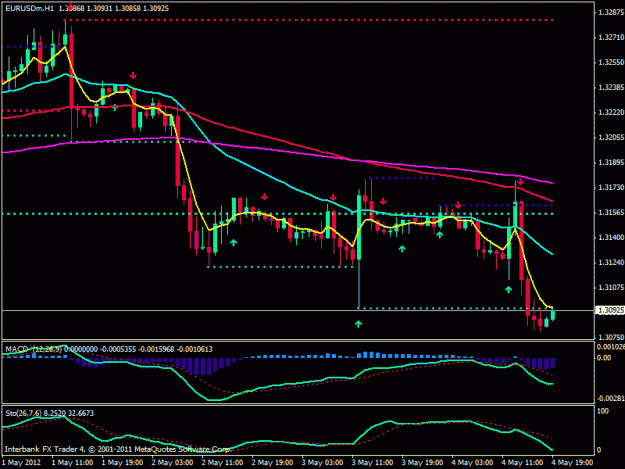Click the 1.32220 price axis label
The image size is (625, 469).
click(x=611, y=112)
